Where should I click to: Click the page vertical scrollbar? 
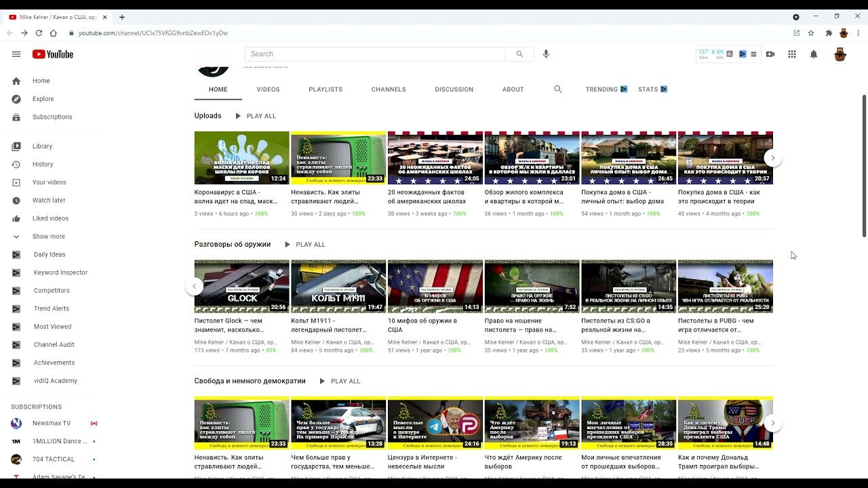point(864,166)
